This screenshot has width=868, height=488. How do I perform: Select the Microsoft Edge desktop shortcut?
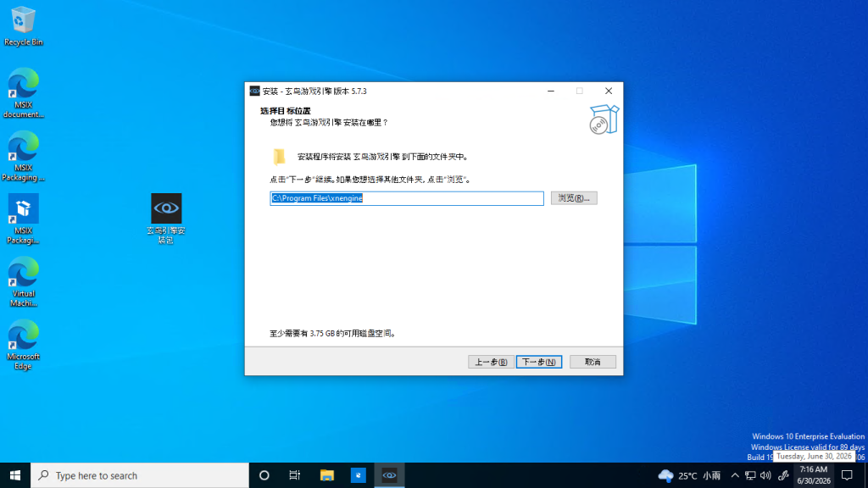click(x=23, y=346)
